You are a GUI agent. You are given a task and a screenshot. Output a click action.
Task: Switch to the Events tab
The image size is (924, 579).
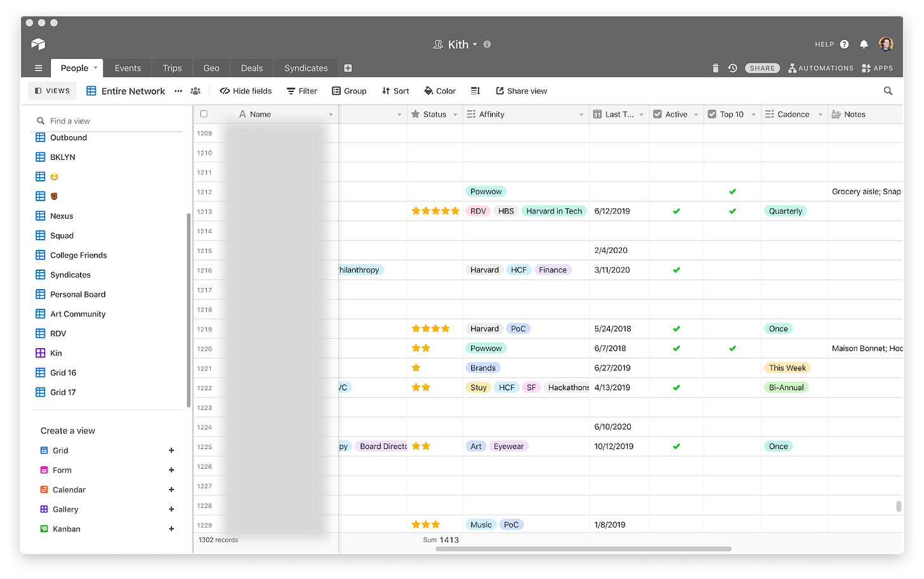pyautogui.click(x=128, y=68)
